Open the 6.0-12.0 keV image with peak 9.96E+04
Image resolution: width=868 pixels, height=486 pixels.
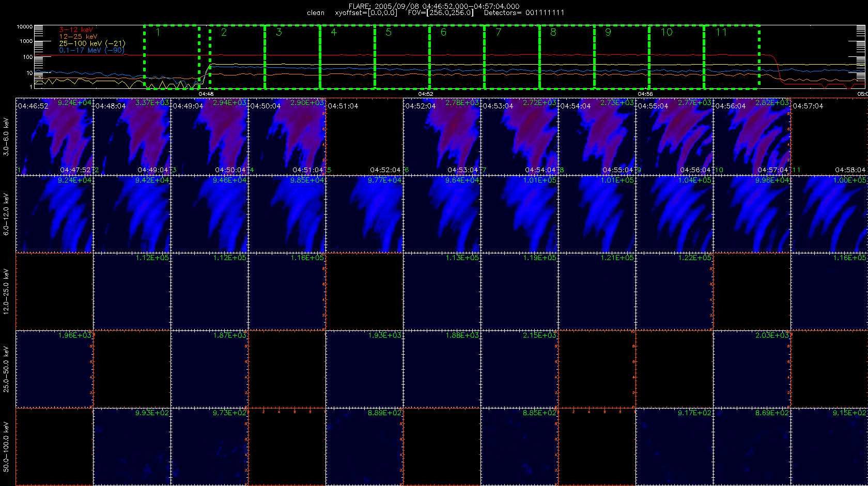(x=752, y=214)
